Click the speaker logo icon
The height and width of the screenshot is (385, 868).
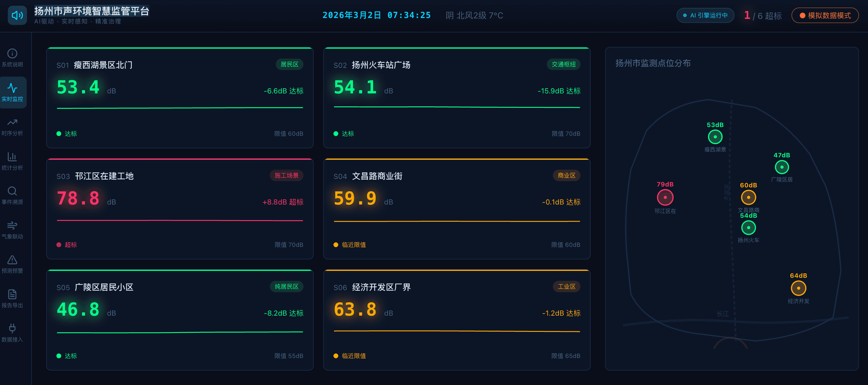pos(17,15)
